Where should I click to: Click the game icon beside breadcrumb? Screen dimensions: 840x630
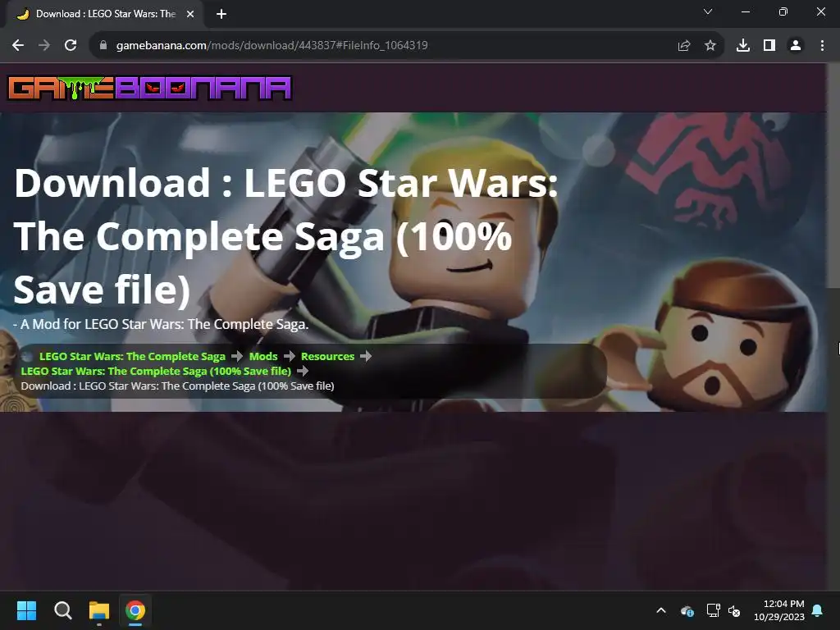[x=27, y=357]
